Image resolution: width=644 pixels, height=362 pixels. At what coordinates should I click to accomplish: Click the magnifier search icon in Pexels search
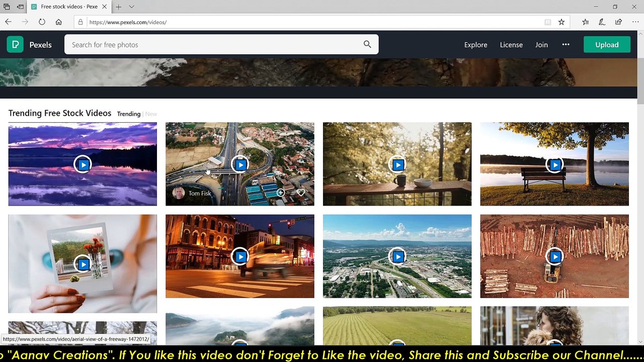click(x=367, y=44)
